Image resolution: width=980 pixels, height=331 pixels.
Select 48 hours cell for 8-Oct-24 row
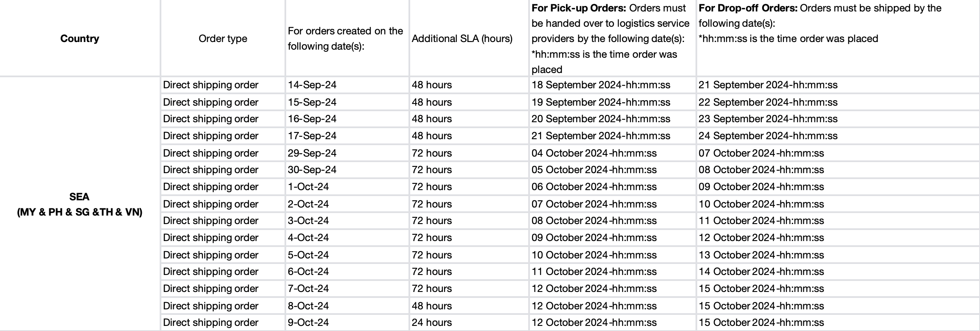(431, 306)
